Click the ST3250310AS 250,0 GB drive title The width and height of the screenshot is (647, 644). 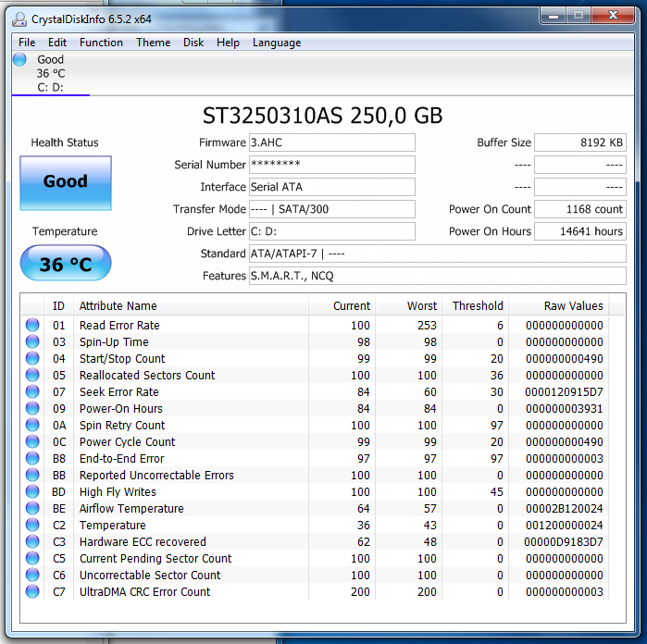pos(322,116)
